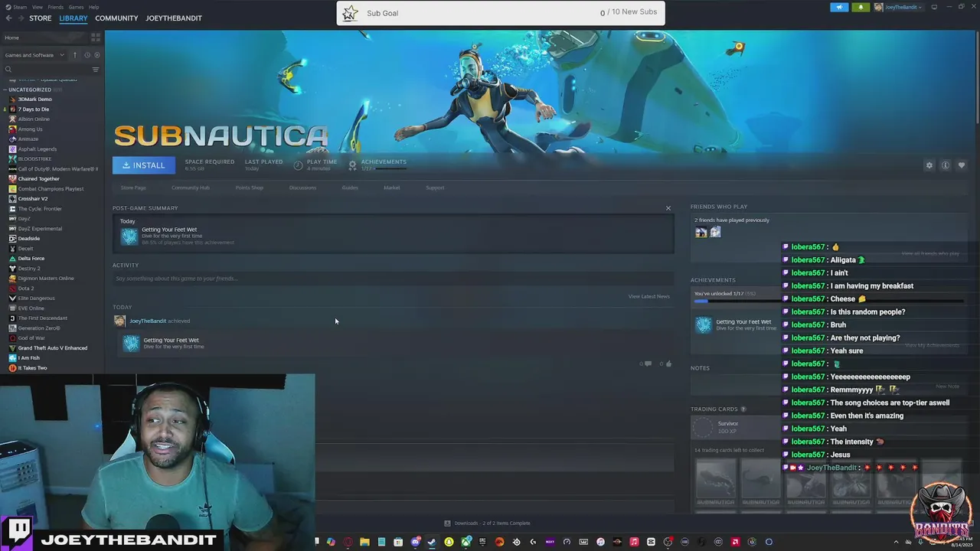Click the blue announcements megaphone button
The width and height of the screenshot is (980, 551).
pos(839,7)
